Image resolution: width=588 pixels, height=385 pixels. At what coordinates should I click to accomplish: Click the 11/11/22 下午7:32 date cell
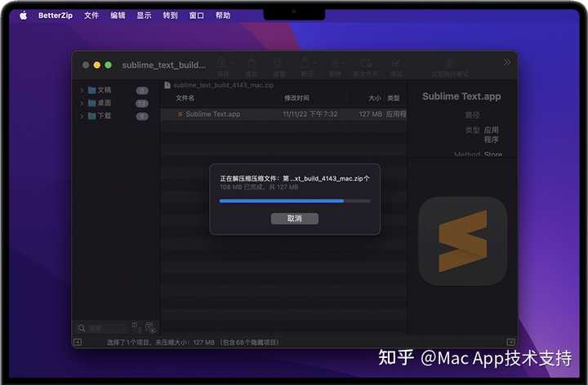(x=310, y=114)
